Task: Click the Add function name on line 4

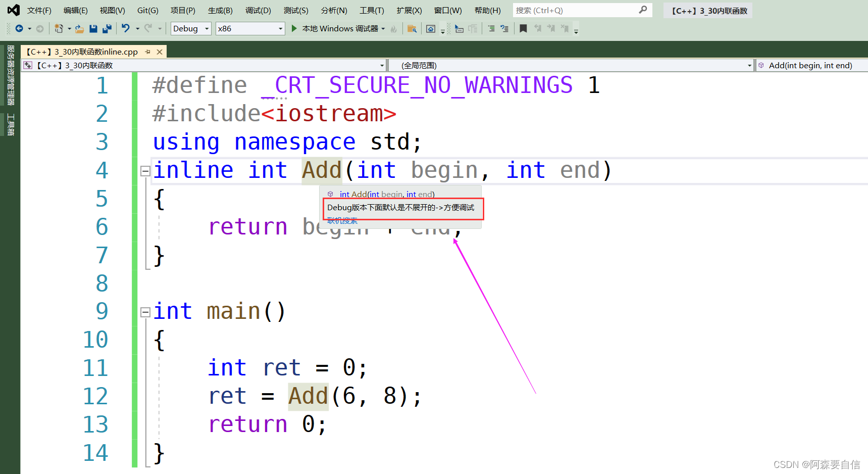Action: click(322, 170)
